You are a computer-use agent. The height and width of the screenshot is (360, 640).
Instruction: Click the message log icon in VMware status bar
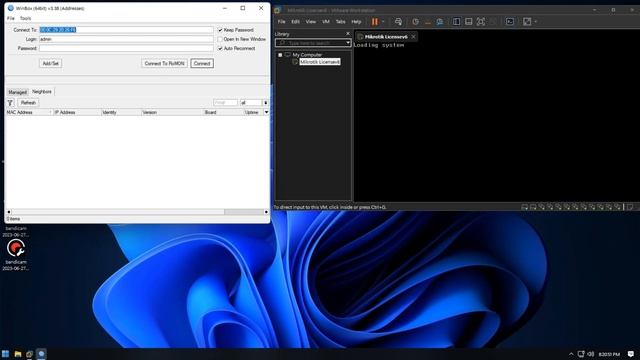(x=631, y=207)
